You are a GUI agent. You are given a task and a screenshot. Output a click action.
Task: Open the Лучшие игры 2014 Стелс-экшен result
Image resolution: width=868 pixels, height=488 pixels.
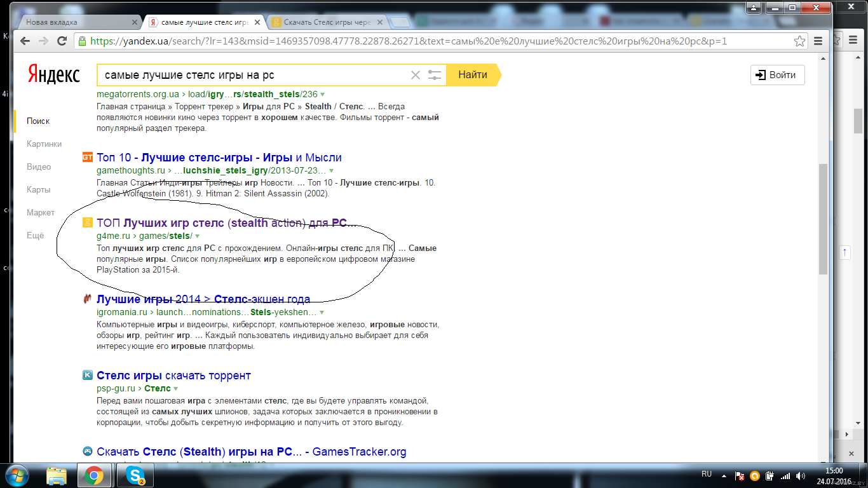click(x=203, y=299)
